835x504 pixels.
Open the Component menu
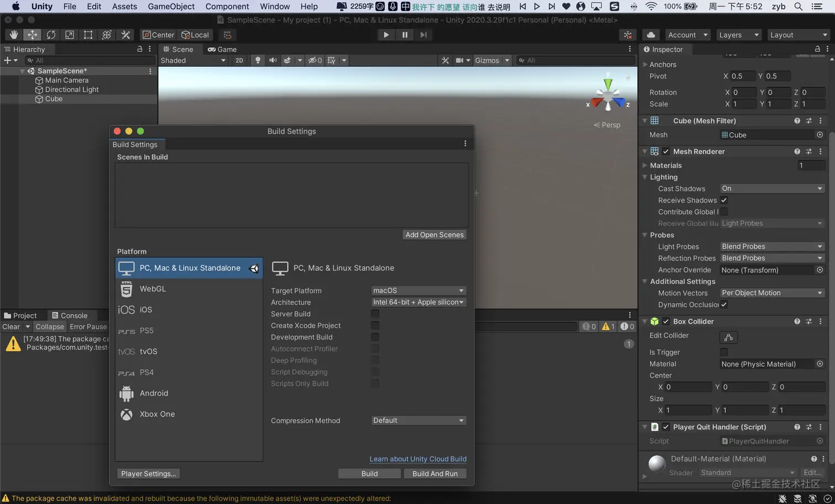click(227, 7)
